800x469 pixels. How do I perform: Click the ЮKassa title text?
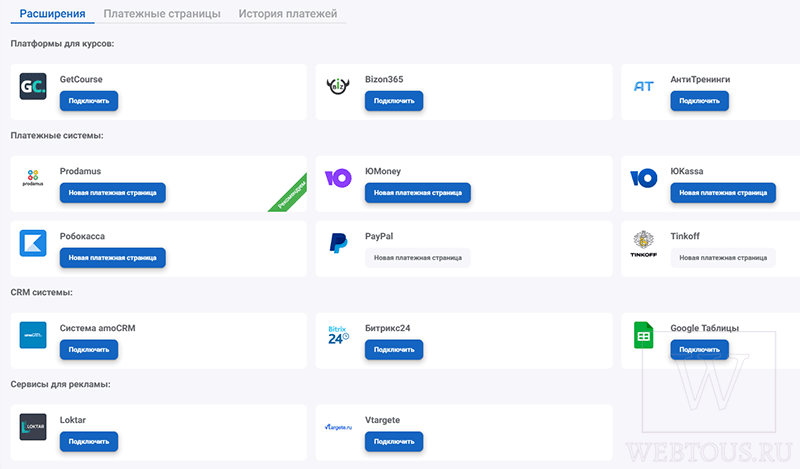click(x=687, y=171)
